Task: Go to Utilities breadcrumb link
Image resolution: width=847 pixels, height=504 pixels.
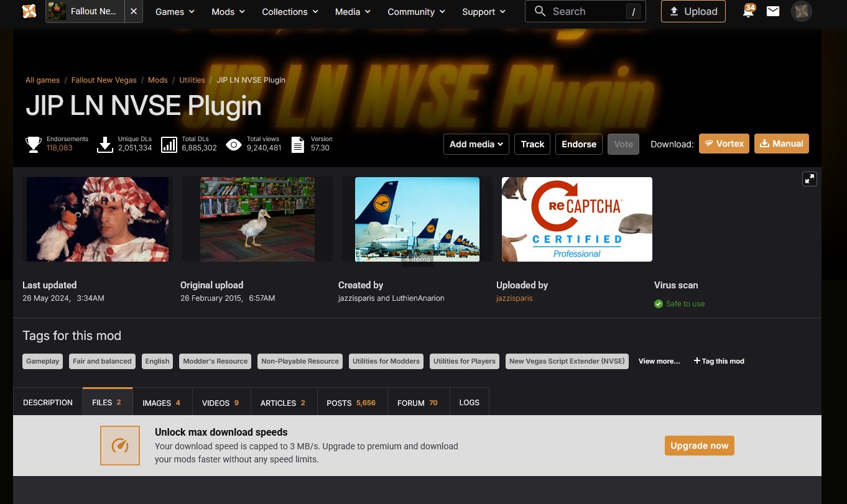Action: click(192, 80)
